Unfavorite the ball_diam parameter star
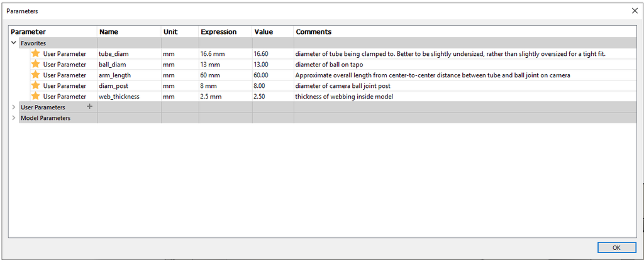 pyautogui.click(x=36, y=65)
